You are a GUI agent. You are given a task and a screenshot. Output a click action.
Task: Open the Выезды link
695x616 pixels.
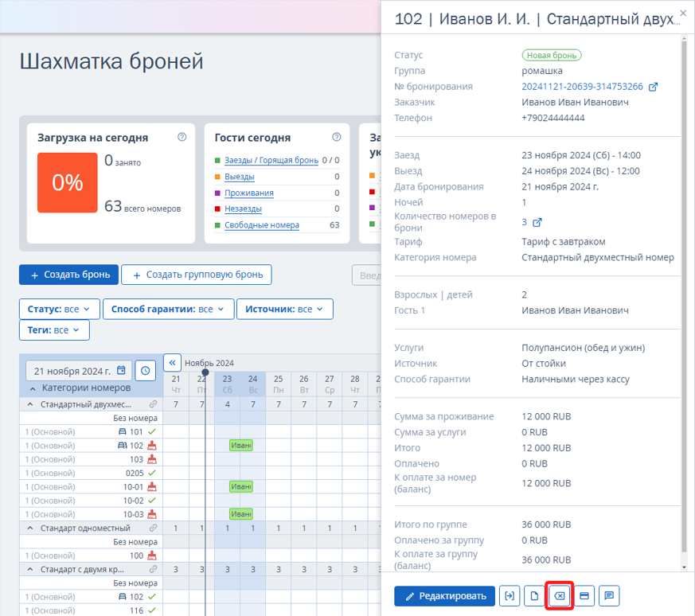[240, 177]
